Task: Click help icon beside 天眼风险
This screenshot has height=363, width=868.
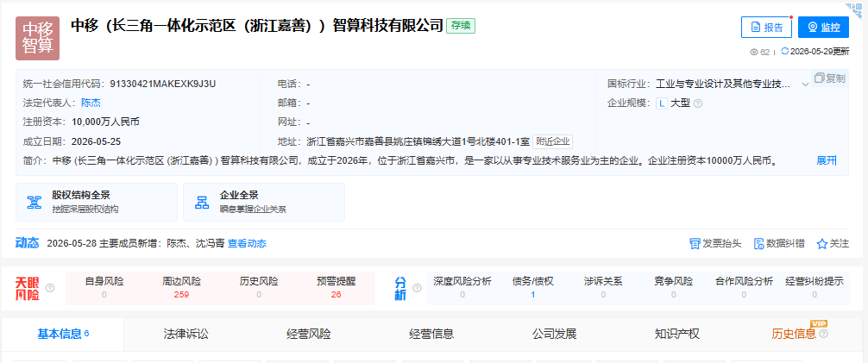Action: click(x=50, y=288)
